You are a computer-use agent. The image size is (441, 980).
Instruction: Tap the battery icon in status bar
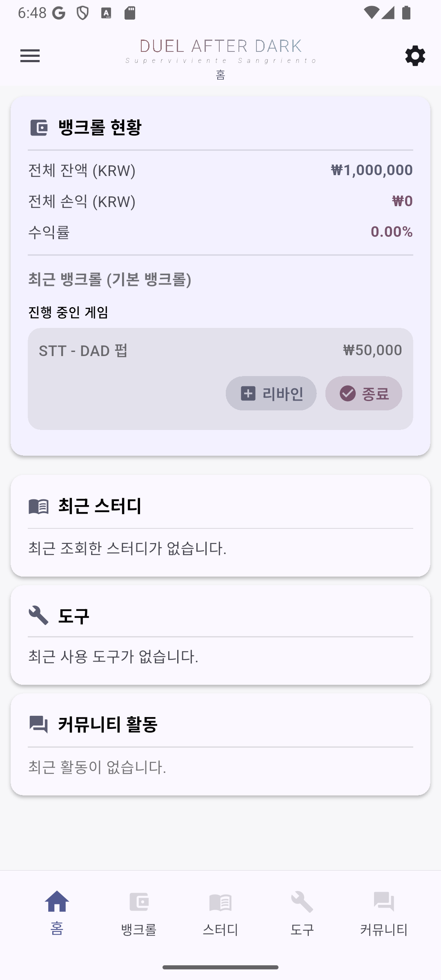click(406, 13)
